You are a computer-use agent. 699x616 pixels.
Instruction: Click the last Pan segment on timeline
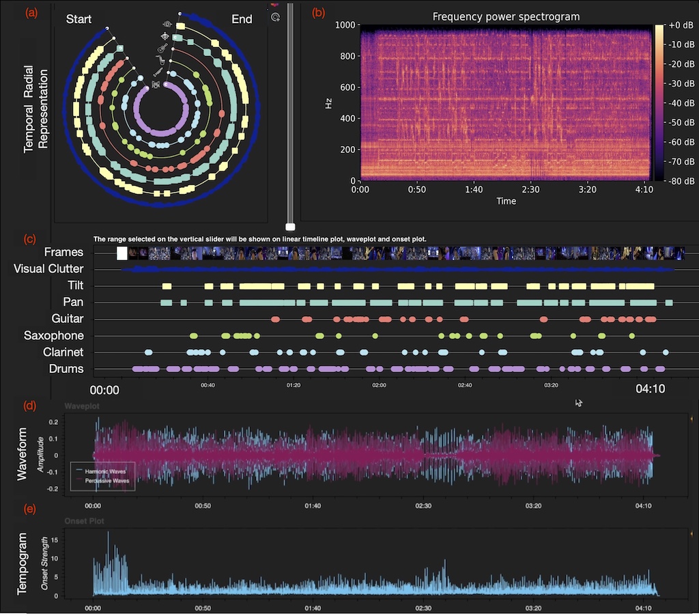pyautogui.click(x=669, y=303)
